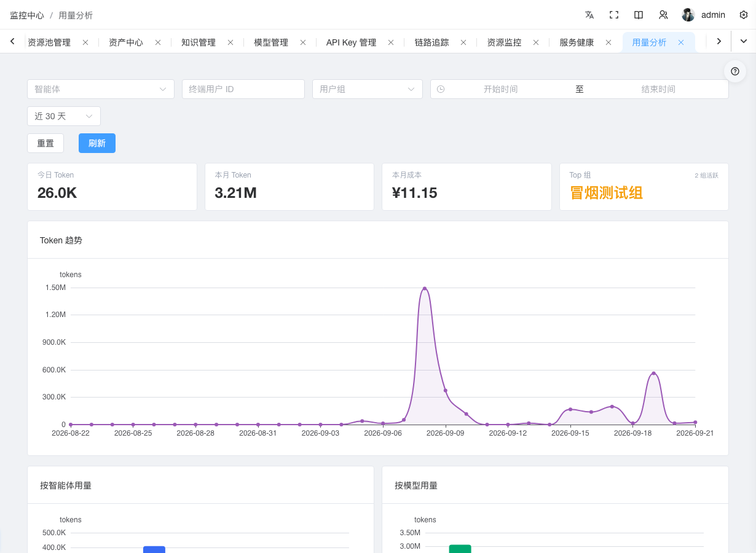Expand the 近 30 天 range selector
This screenshot has height=553, width=756.
tap(64, 116)
